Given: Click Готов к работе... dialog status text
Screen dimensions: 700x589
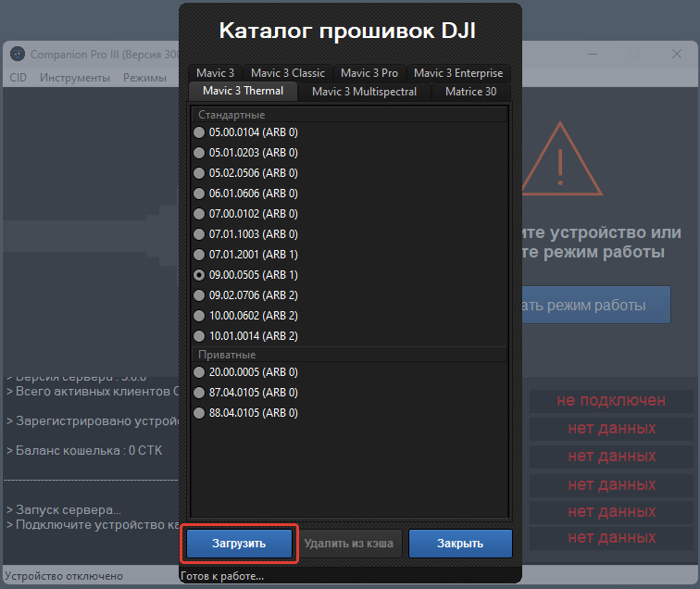Looking at the screenshot, I should pyautogui.click(x=222, y=576).
